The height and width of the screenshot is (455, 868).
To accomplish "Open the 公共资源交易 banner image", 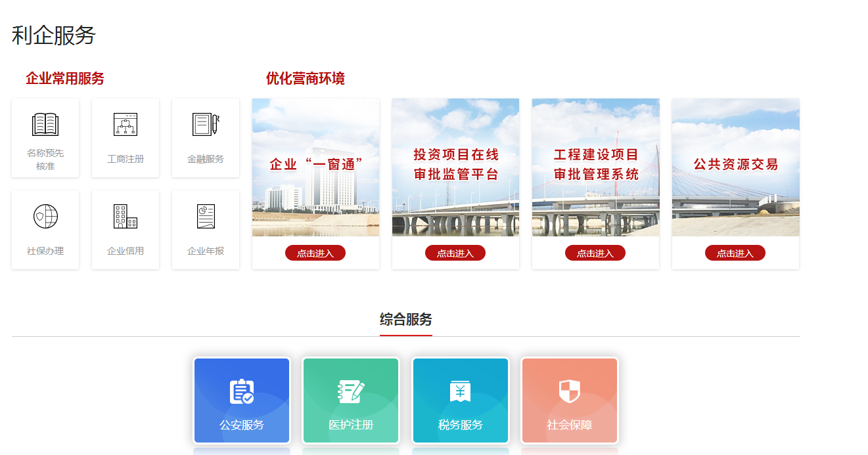I will (736, 167).
